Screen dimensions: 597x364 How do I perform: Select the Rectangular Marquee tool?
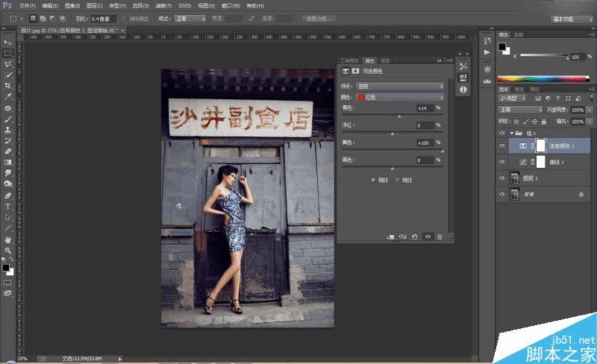(8, 53)
